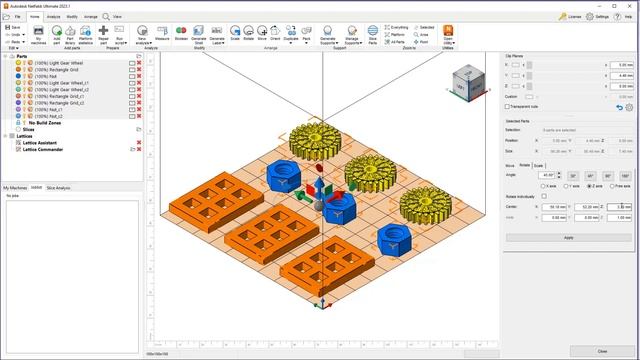
Task: Click the Angle value input field
Action: pyautogui.click(x=547, y=175)
